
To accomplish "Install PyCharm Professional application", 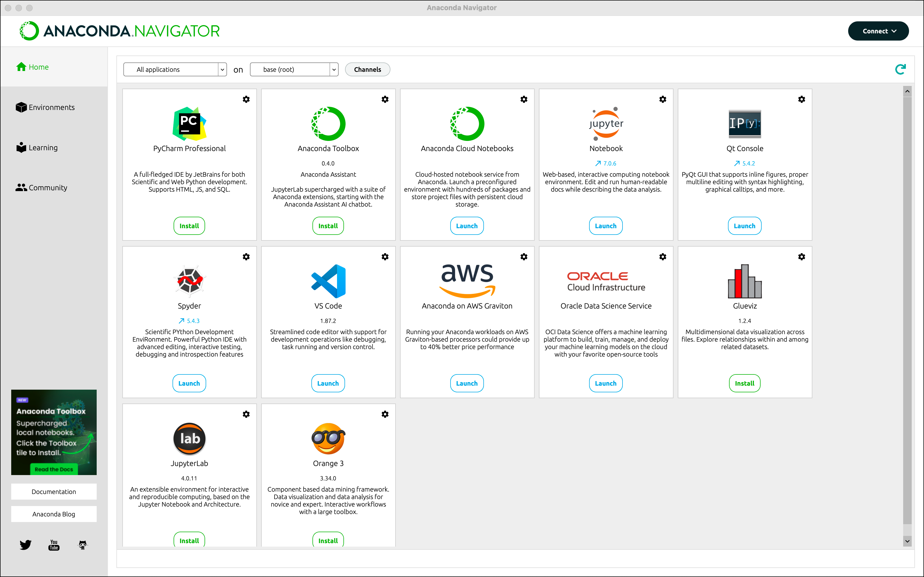I will click(189, 225).
